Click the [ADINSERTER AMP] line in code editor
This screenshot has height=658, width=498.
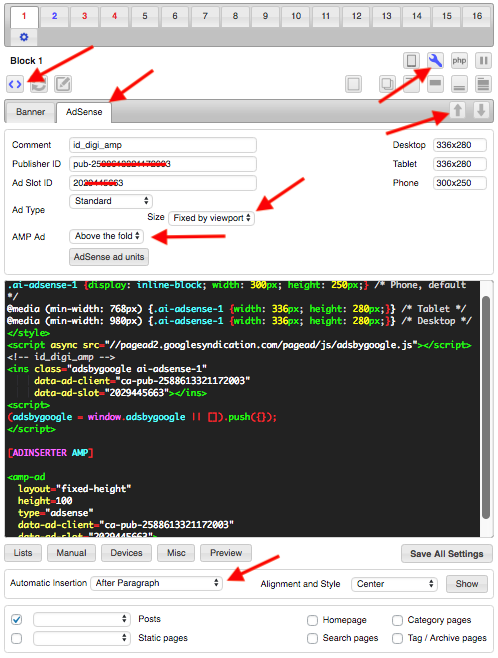pyautogui.click(x=50, y=453)
